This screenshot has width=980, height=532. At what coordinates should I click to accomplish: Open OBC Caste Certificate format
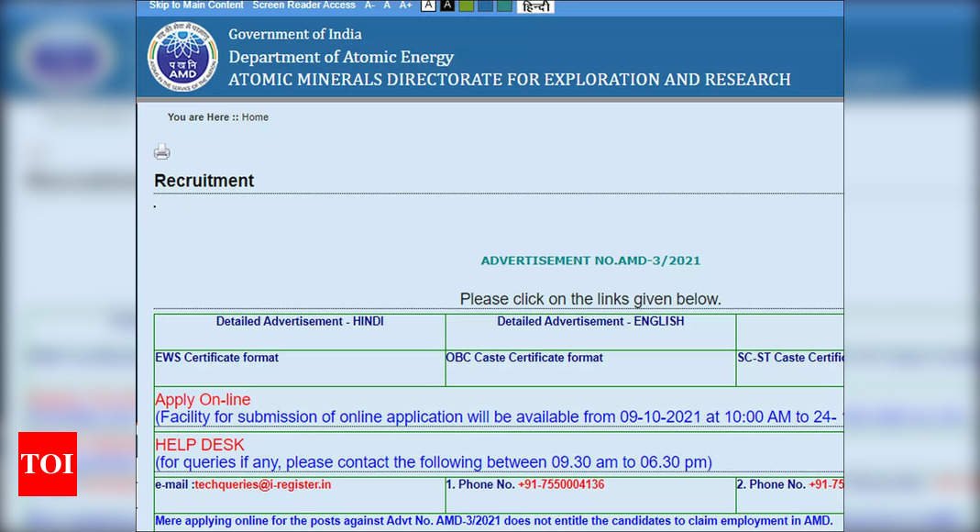(x=524, y=358)
